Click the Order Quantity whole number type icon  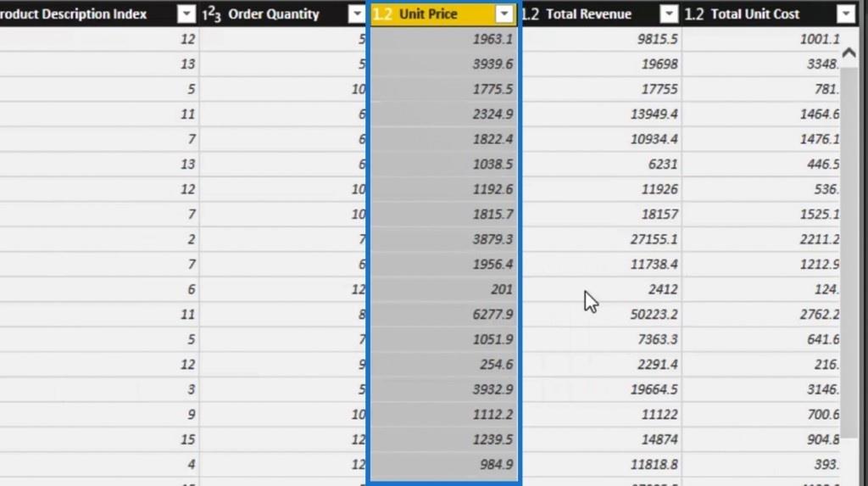pyautogui.click(x=211, y=14)
